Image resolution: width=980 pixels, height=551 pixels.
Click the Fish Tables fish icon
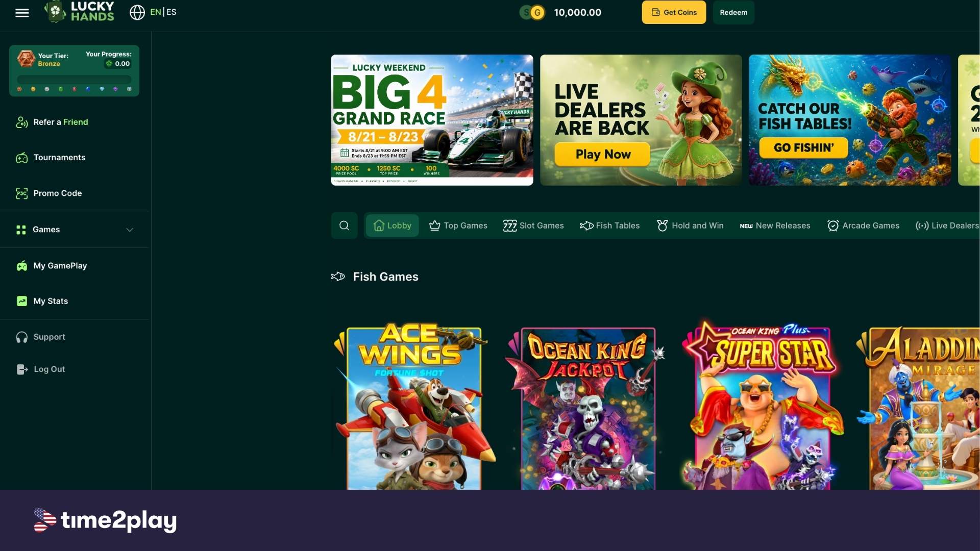586,226
